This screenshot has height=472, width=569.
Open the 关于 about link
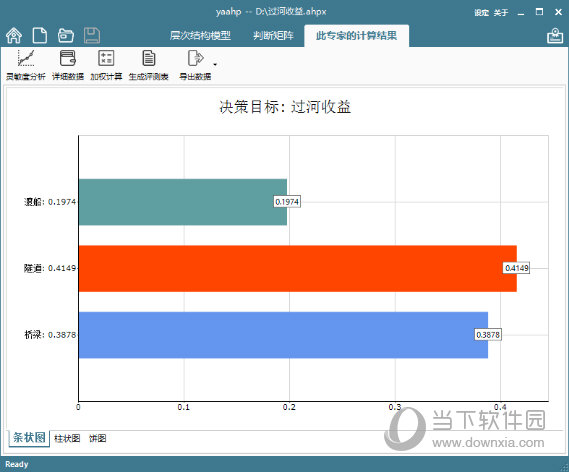pyautogui.click(x=500, y=13)
